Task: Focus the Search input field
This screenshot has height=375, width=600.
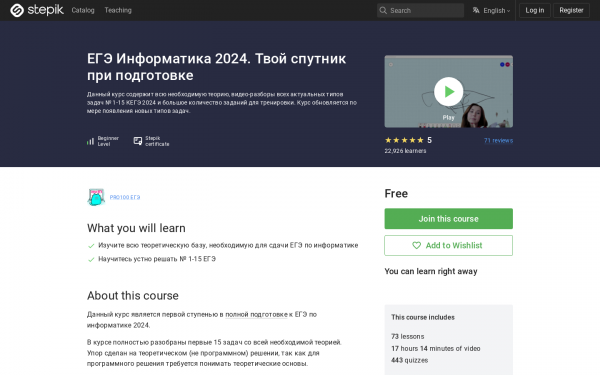Action: 420,10
